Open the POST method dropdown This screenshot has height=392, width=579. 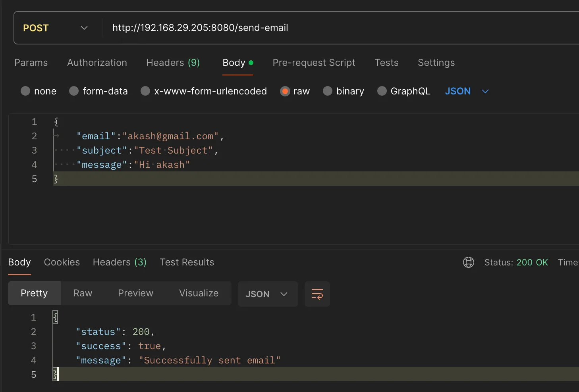56,28
